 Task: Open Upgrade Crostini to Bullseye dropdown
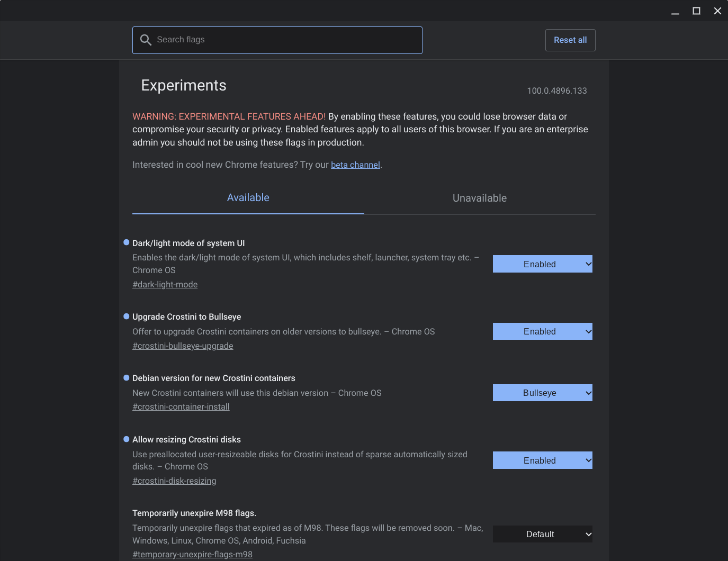pos(543,331)
